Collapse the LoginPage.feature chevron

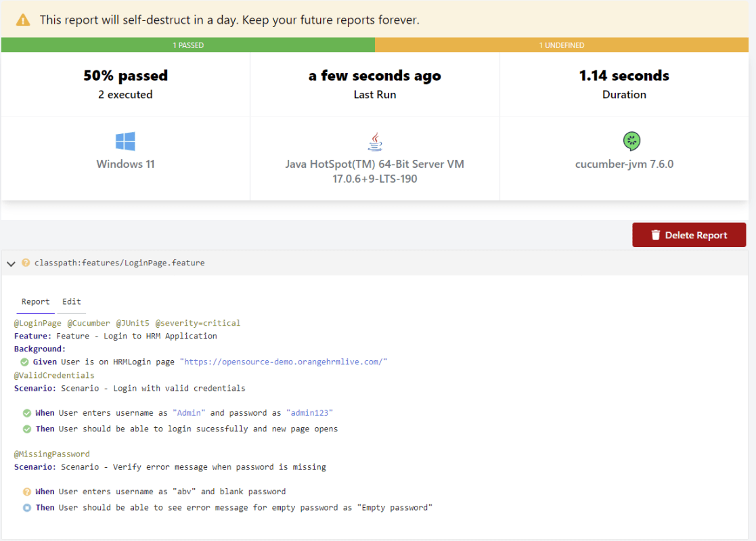(11, 263)
